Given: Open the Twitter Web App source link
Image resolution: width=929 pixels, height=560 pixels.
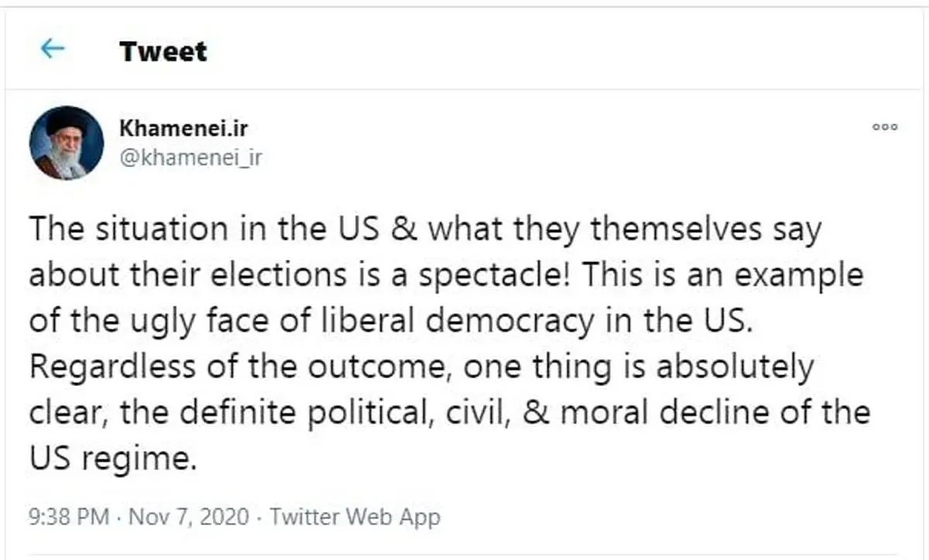Looking at the screenshot, I should (357, 517).
